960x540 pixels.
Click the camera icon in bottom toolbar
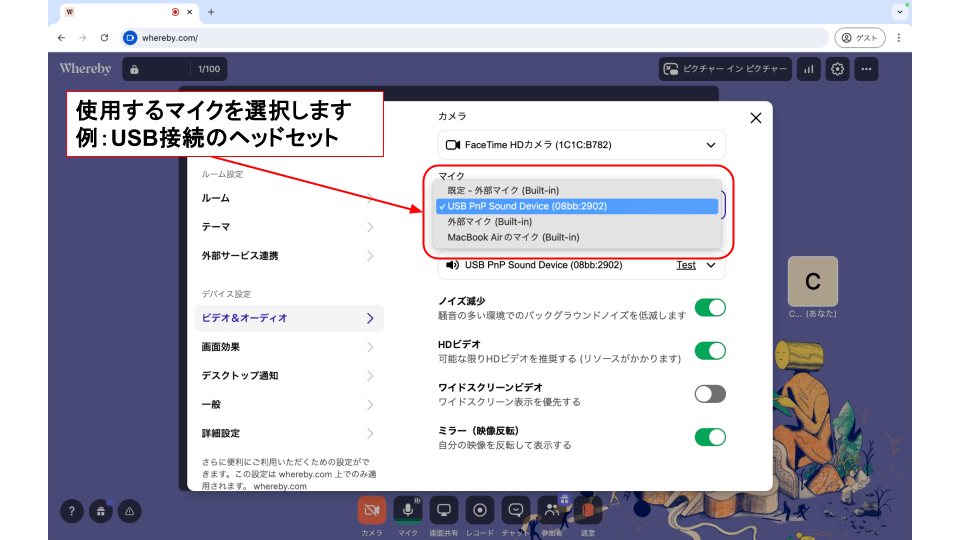372,510
